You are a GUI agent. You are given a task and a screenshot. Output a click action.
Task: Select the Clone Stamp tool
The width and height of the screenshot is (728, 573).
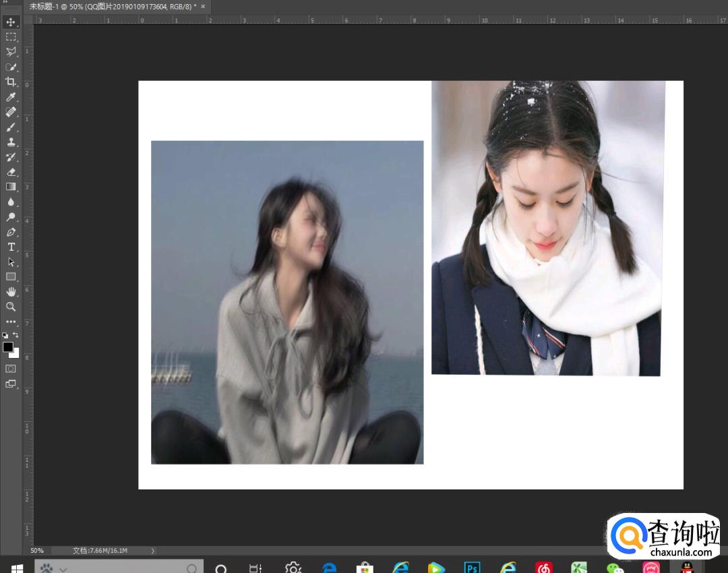11,142
